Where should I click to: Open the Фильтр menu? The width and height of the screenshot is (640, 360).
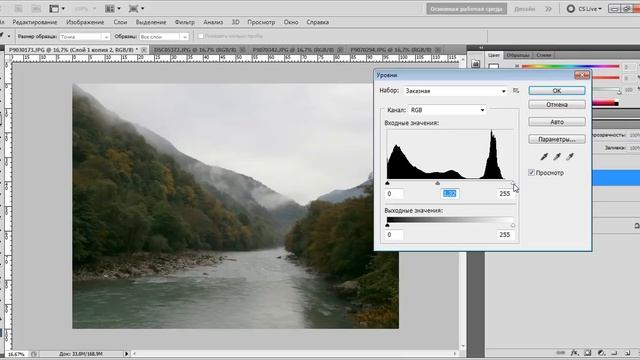pos(184,22)
